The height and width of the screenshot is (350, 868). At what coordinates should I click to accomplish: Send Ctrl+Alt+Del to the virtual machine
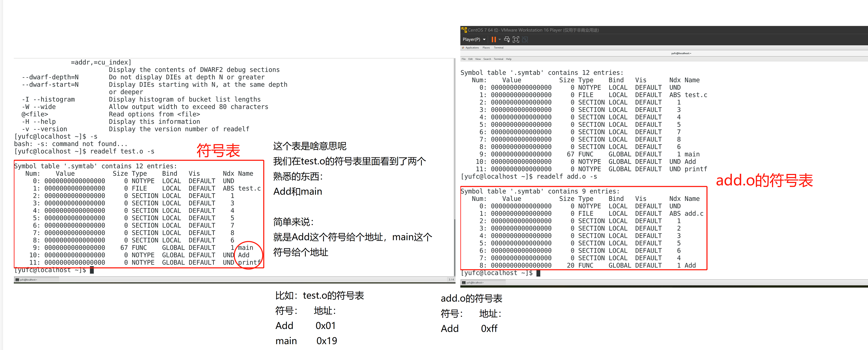point(507,39)
